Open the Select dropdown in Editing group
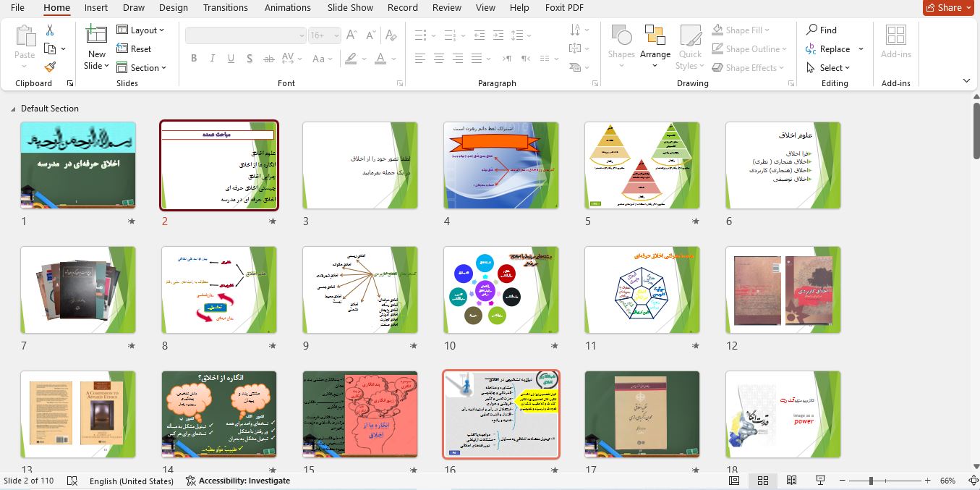Viewport: 980px width, 490px height. click(828, 68)
